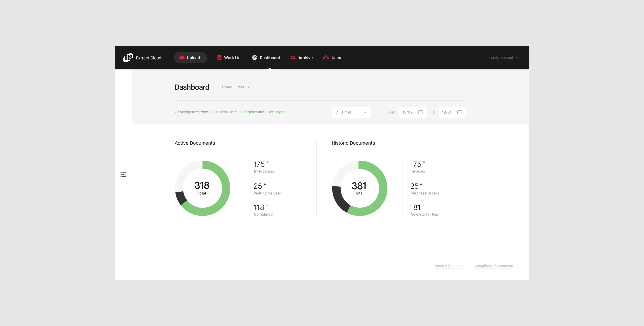
Task: Click the 2 Business Units link
Action: (x=223, y=112)
